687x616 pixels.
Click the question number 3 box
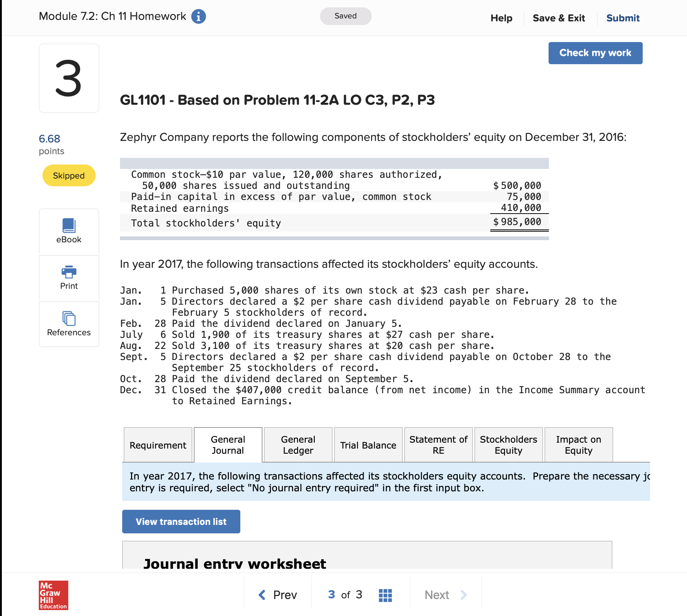click(69, 78)
